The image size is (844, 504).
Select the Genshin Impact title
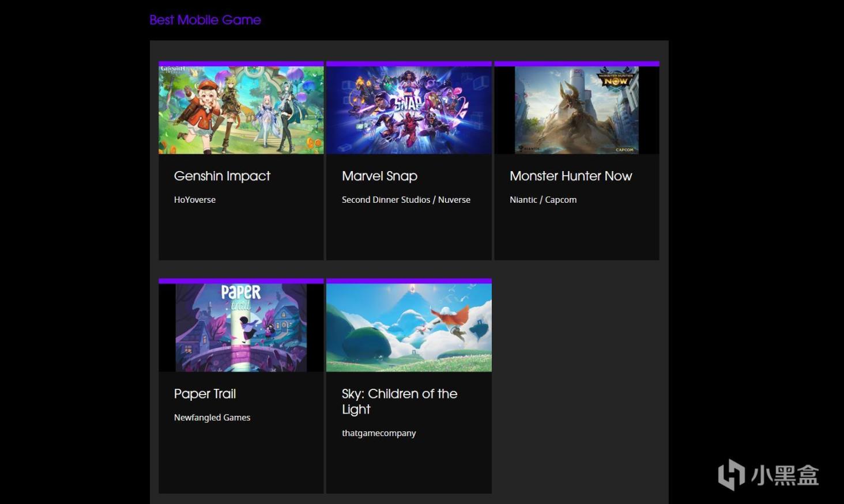(222, 176)
